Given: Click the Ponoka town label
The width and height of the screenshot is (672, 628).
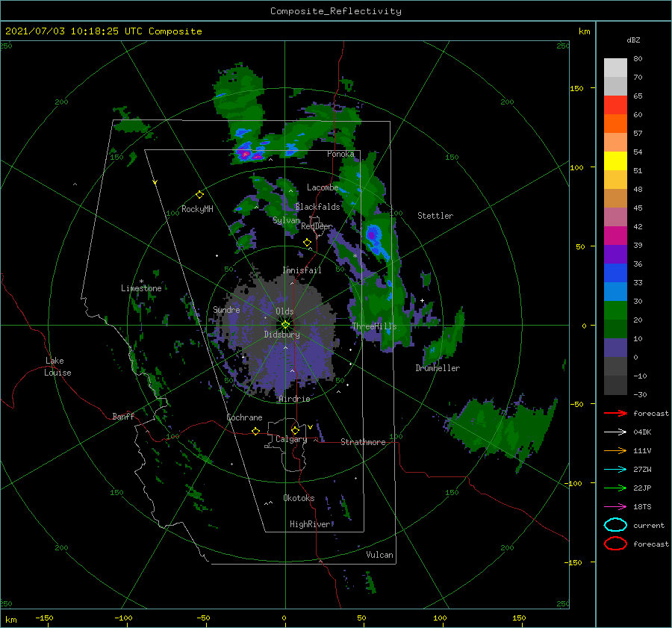Looking at the screenshot, I should 340,154.
